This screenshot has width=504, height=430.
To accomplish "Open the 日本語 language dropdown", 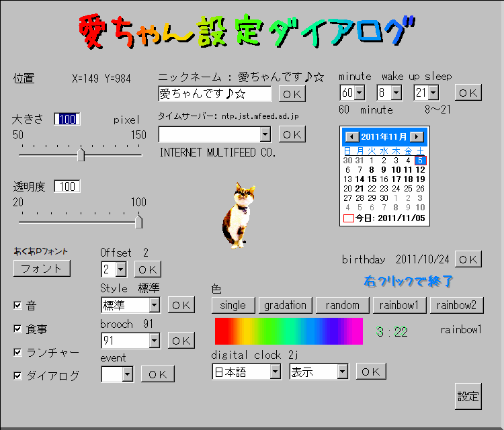I will pos(274,372).
